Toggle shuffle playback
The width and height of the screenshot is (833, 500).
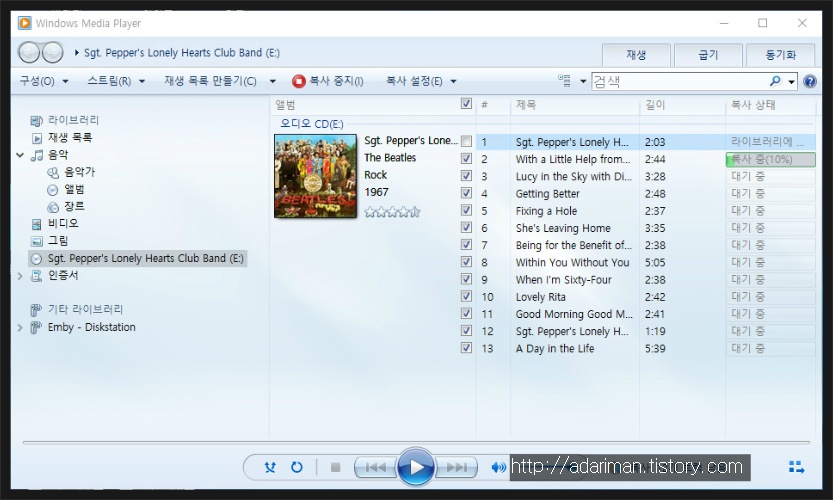coord(270,467)
